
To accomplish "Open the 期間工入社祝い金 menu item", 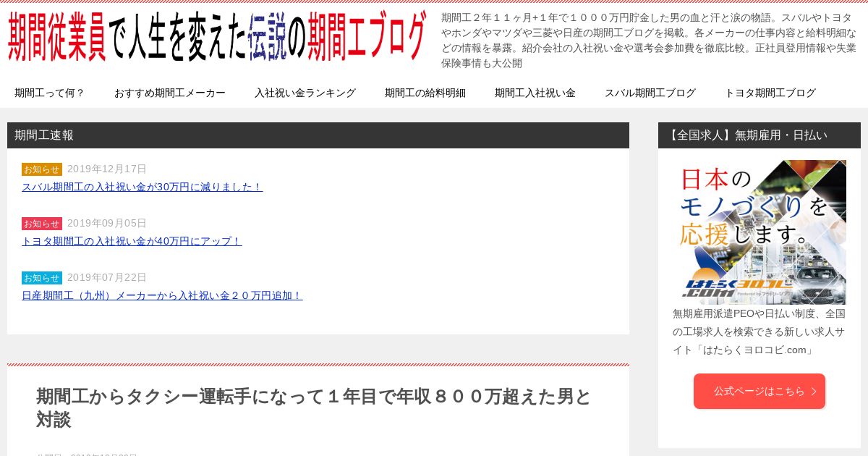I will 535,93.
